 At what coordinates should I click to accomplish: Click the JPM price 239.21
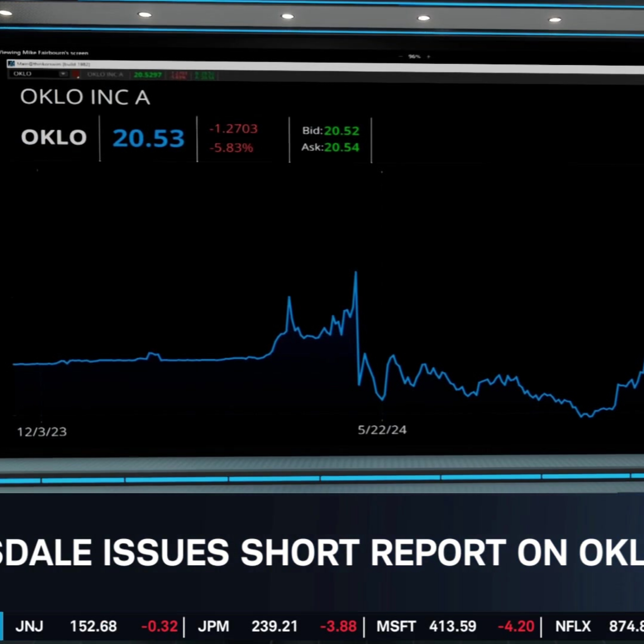[x=274, y=626]
